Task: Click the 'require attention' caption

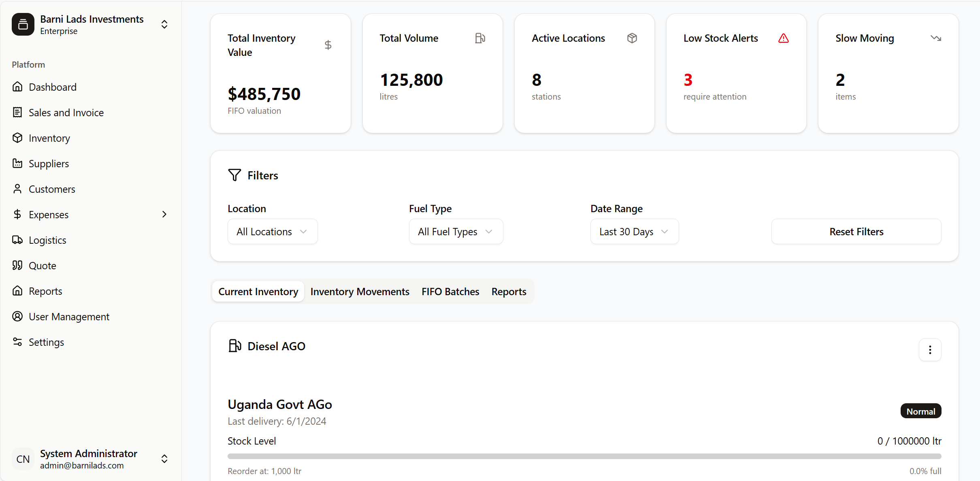Action: 715,96
